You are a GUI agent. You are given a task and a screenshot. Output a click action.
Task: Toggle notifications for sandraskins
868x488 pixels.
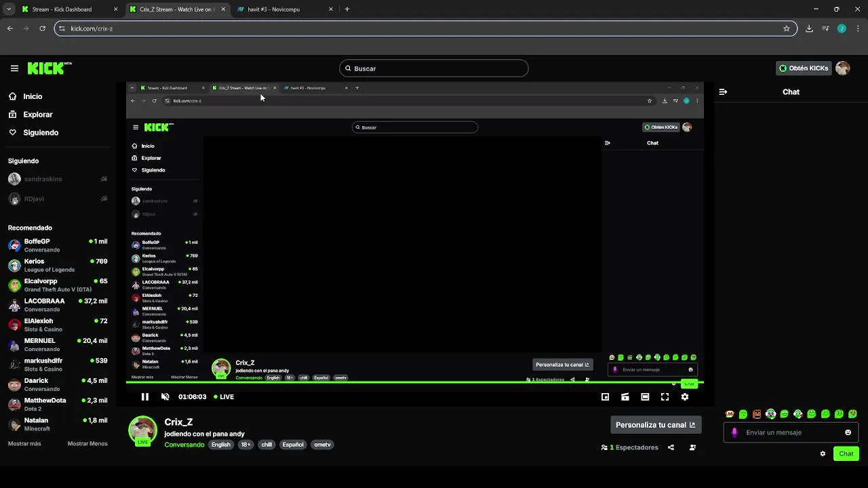(104, 179)
